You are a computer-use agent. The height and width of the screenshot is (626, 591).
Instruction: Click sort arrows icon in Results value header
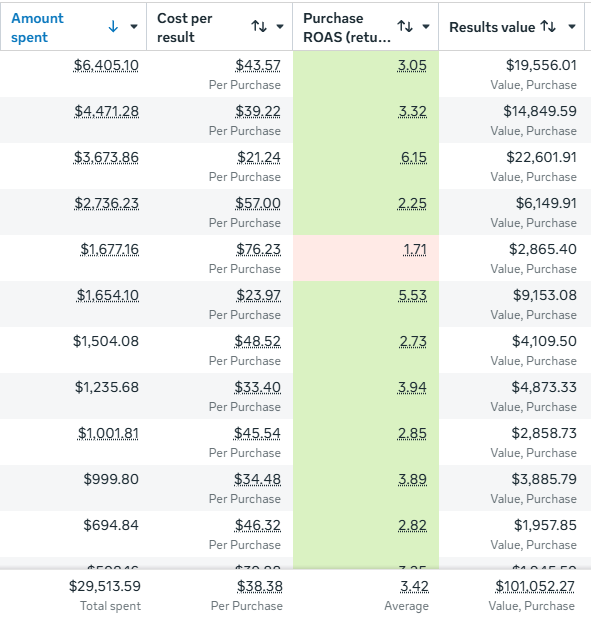pyautogui.click(x=548, y=27)
